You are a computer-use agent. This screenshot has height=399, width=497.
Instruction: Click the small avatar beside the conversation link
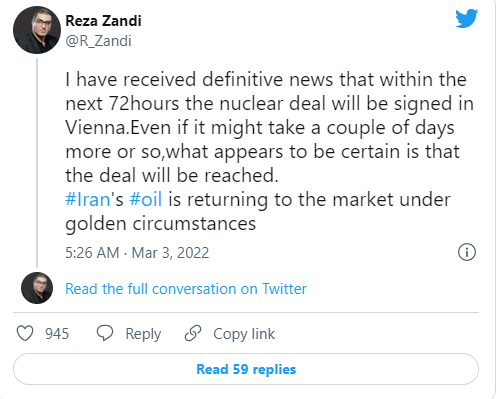tap(37, 288)
